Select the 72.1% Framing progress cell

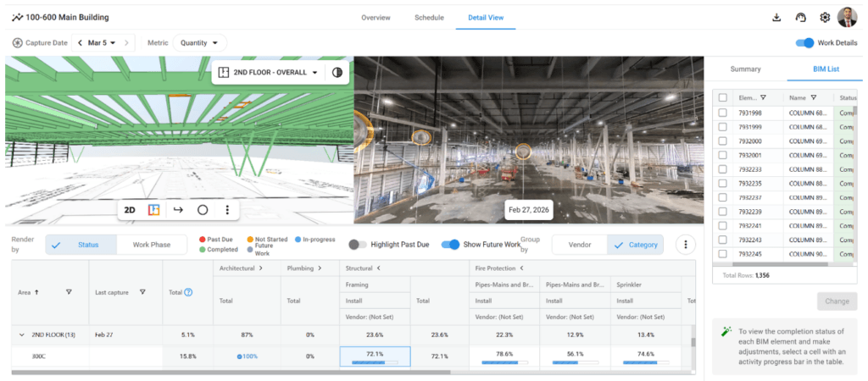[x=375, y=356]
